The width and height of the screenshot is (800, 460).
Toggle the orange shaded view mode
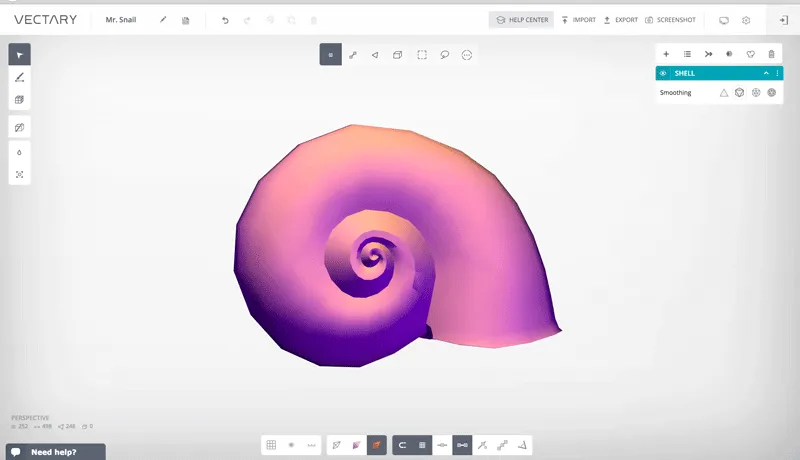[377, 445]
